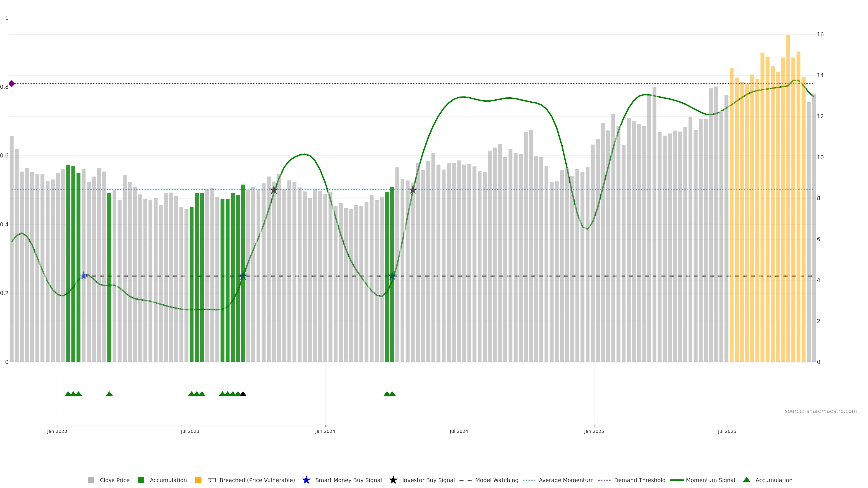
Task: Toggle Average Momentum legend entry
Action: point(566,480)
